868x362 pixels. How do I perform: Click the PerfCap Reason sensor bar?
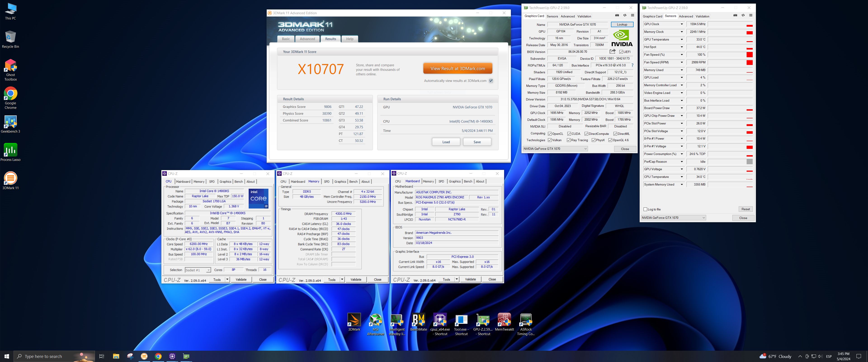730,162
